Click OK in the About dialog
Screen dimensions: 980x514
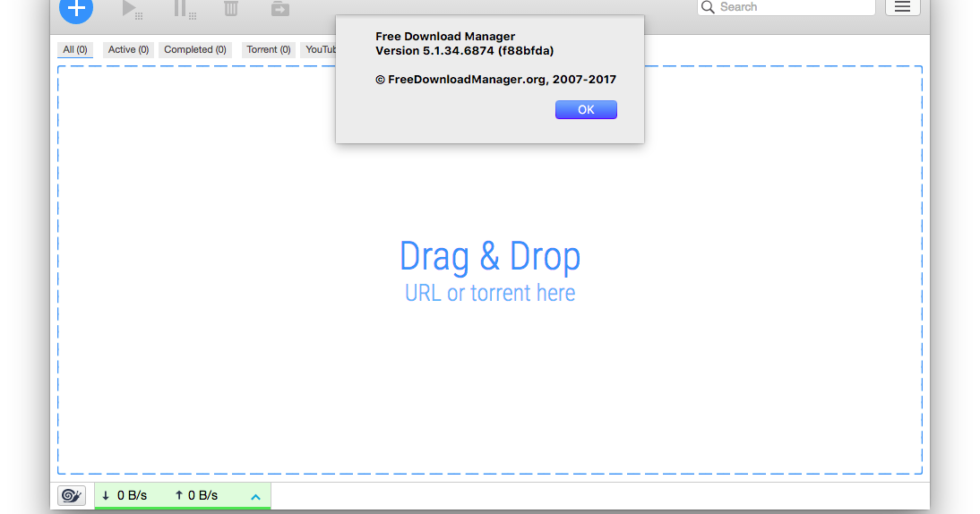pos(586,110)
